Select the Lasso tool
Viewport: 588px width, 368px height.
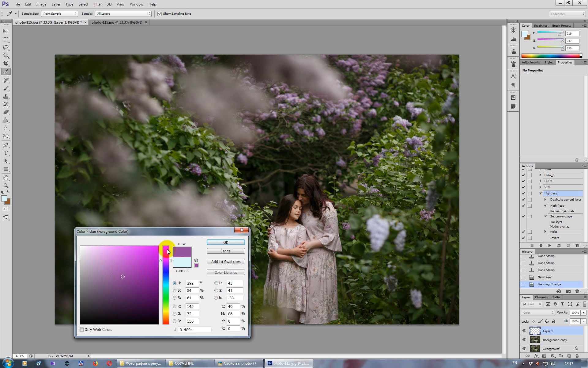coord(6,48)
